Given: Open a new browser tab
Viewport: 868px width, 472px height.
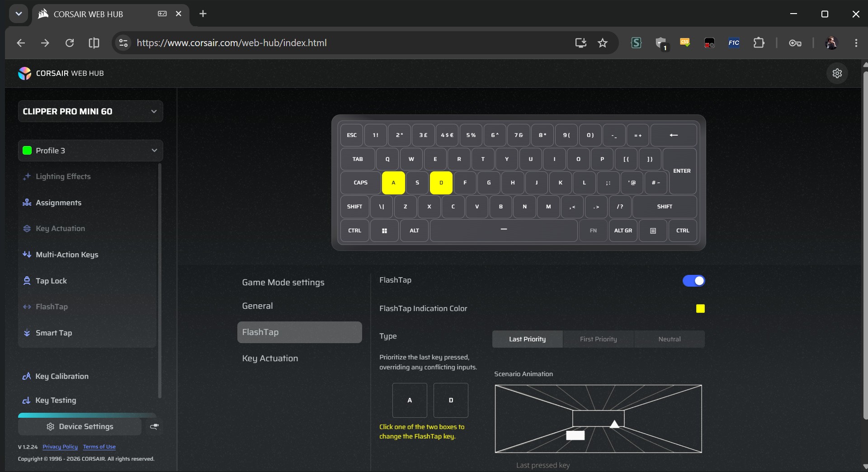Looking at the screenshot, I should click(x=203, y=14).
